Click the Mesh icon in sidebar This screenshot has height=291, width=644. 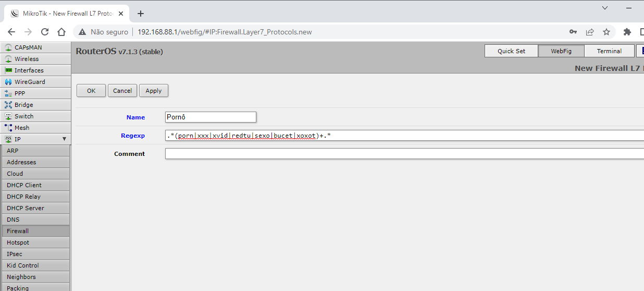[x=8, y=128]
